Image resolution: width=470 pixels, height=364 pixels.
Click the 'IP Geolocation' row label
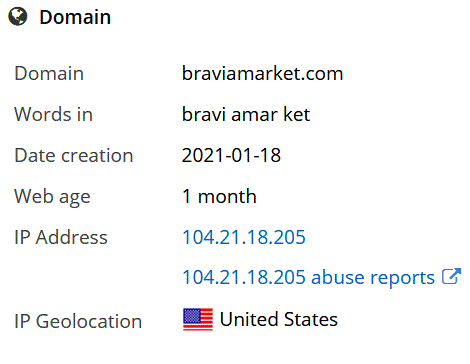tap(78, 321)
